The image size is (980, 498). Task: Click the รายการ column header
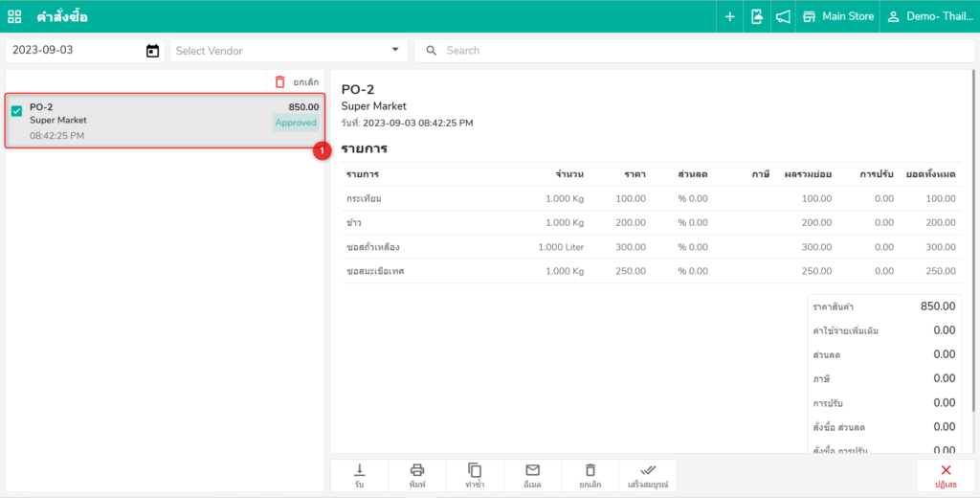(x=363, y=174)
